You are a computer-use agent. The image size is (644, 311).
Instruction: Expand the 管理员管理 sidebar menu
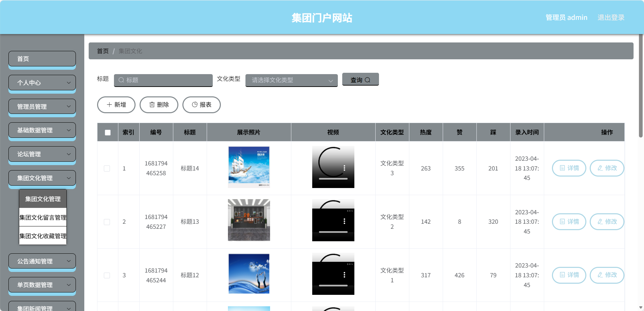(x=42, y=106)
